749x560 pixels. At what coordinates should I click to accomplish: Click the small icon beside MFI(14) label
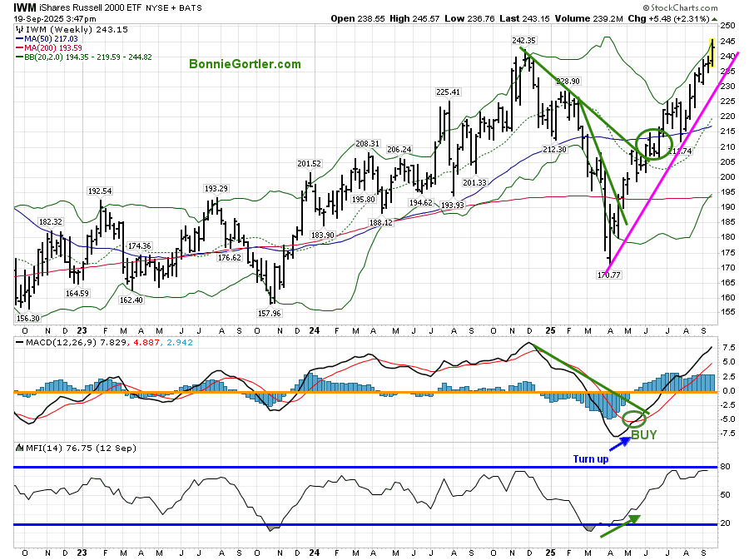pyautogui.click(x=19, y=448)
